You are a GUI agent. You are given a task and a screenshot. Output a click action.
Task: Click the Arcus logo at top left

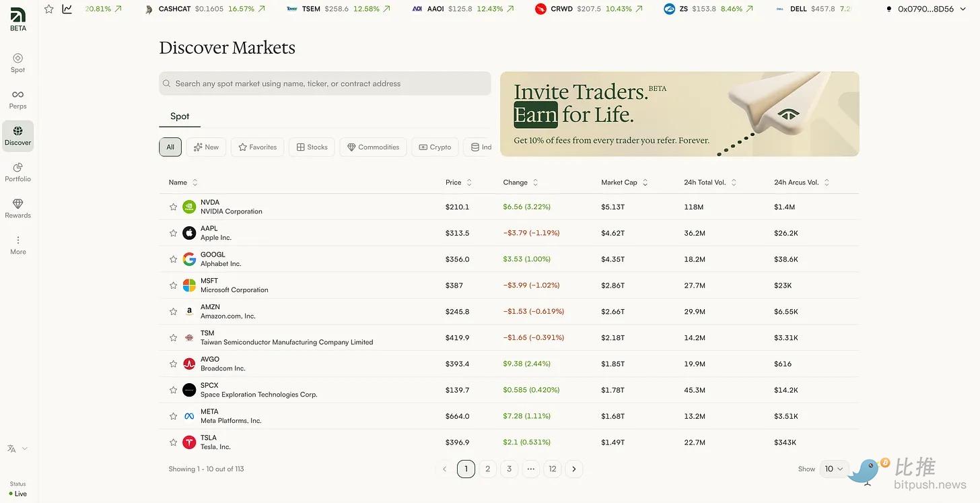tap(18, 14)
